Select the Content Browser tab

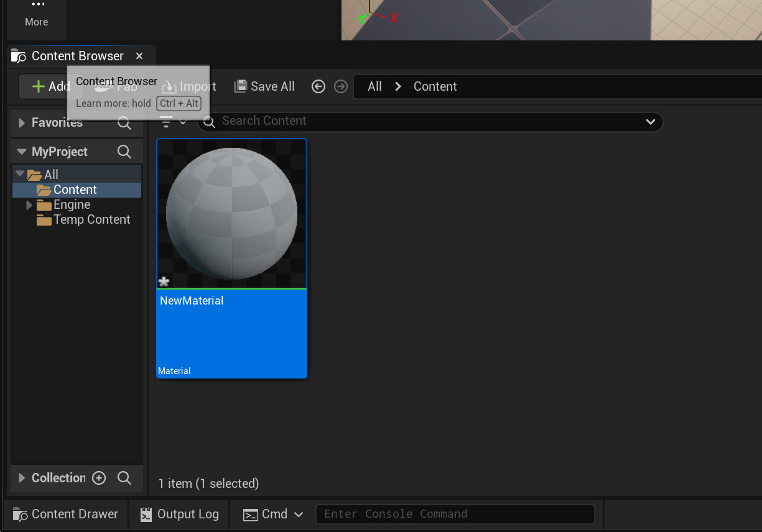coord(78,56)
